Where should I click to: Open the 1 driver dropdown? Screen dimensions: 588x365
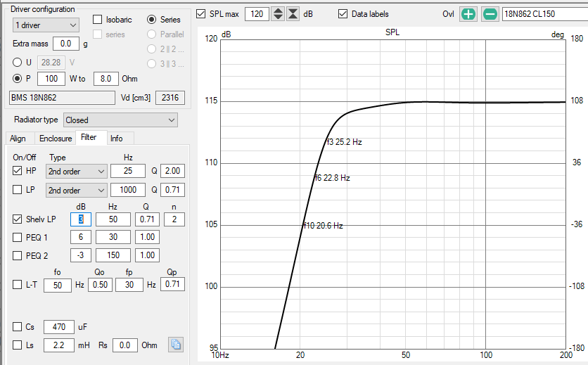tap(46, 25)
